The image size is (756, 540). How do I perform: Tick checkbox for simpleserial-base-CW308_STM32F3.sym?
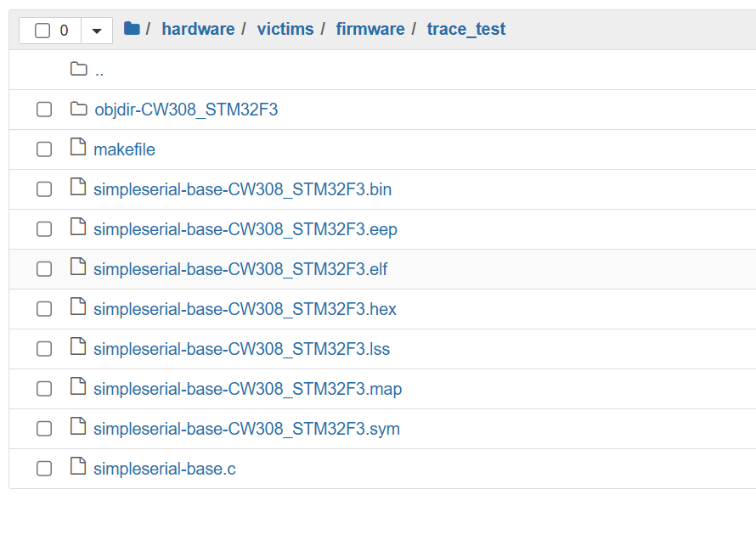pyautogui.click(x=44, y=430)
